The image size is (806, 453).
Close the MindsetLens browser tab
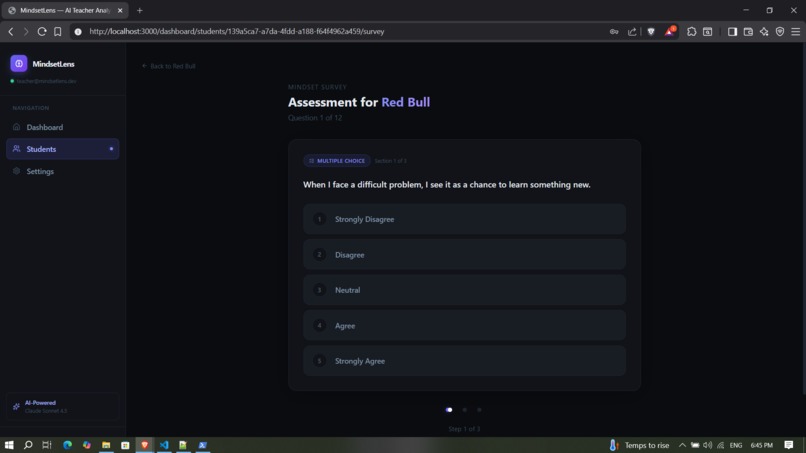(x=120, y=10)
